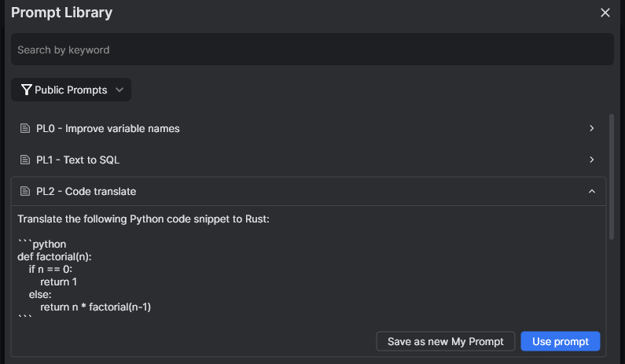Viewport: 625px width, 364px height.
Task: Select PL0 - Improve variable names title
Action: pyautogui.click(x=108, y=128)
